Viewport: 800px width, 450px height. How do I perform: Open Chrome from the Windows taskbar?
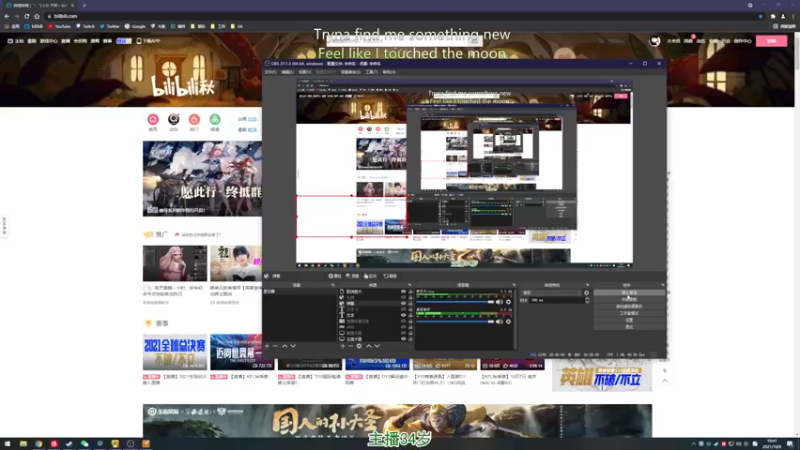38,444
